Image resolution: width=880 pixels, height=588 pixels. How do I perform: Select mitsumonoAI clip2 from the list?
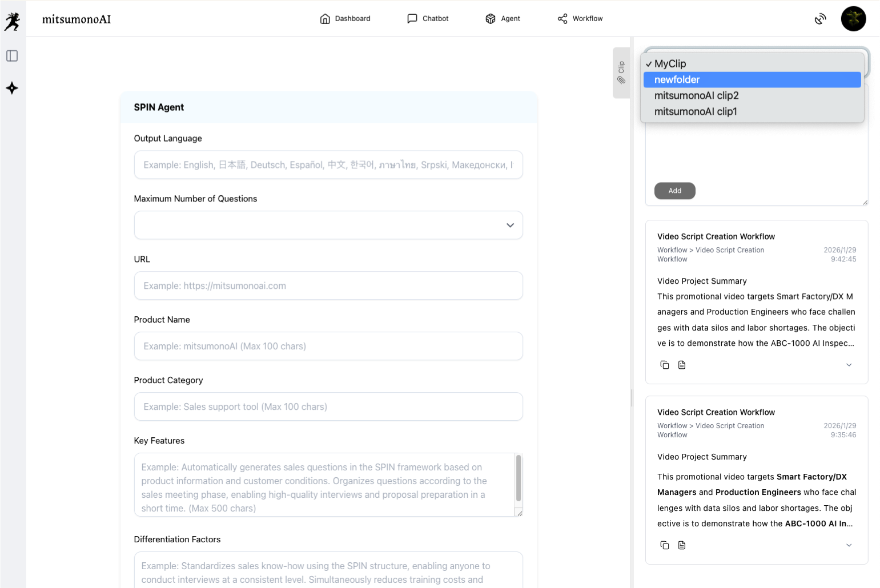(696, 96)
